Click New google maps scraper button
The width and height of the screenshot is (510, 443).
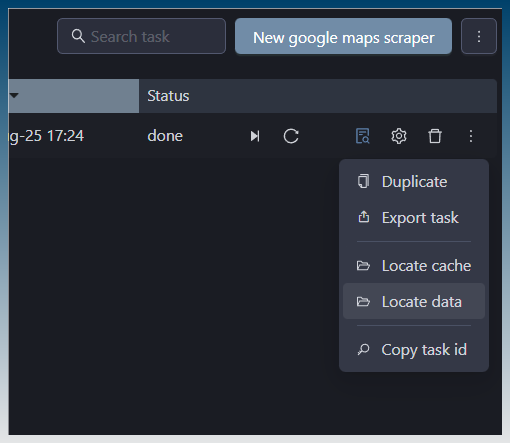click(x=343, y=36)
